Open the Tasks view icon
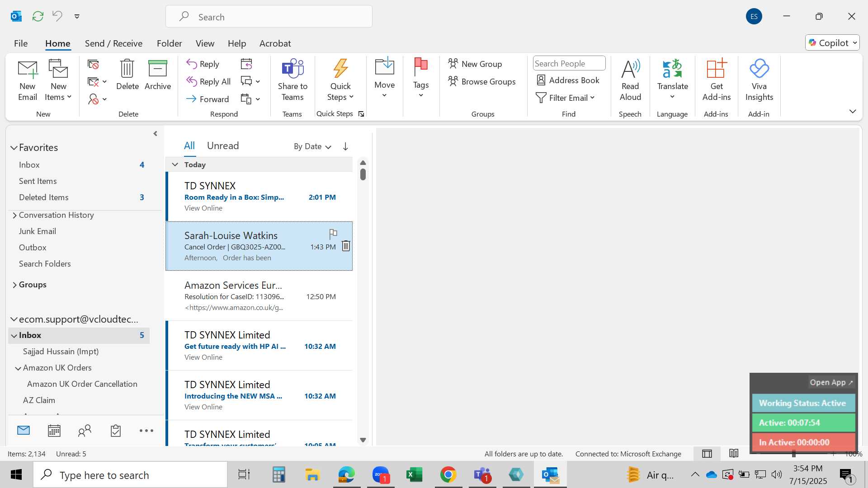Image resolution: width=868 pixels, height=488 pixels. coord(116,431)
